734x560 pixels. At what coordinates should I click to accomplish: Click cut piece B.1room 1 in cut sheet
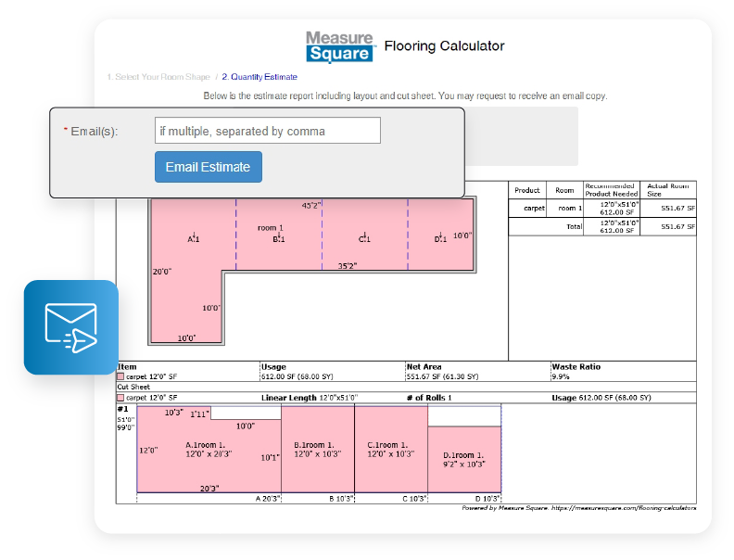click(318, 450)
